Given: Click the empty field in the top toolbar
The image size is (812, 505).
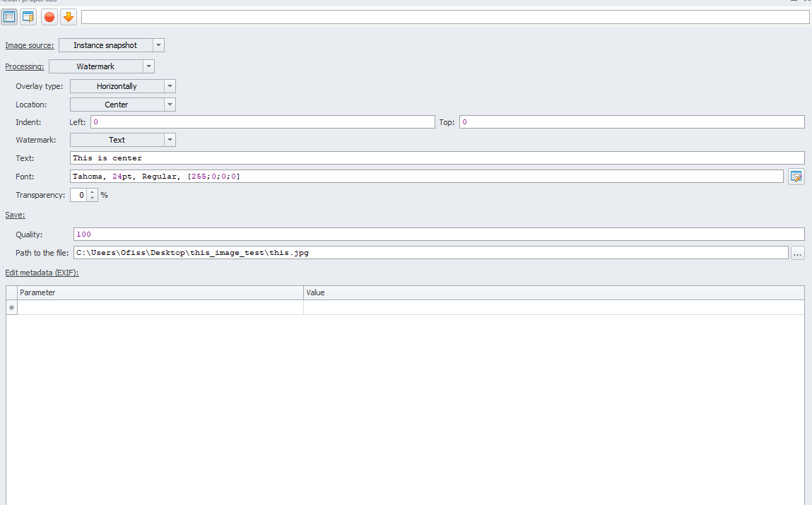Looking at the screenshot, I should 445,17.
